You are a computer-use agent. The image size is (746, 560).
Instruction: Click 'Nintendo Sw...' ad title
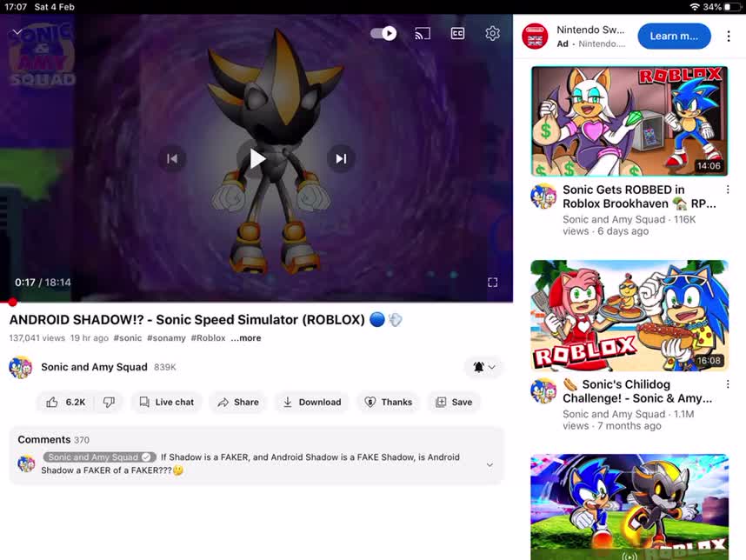[590, 30]
